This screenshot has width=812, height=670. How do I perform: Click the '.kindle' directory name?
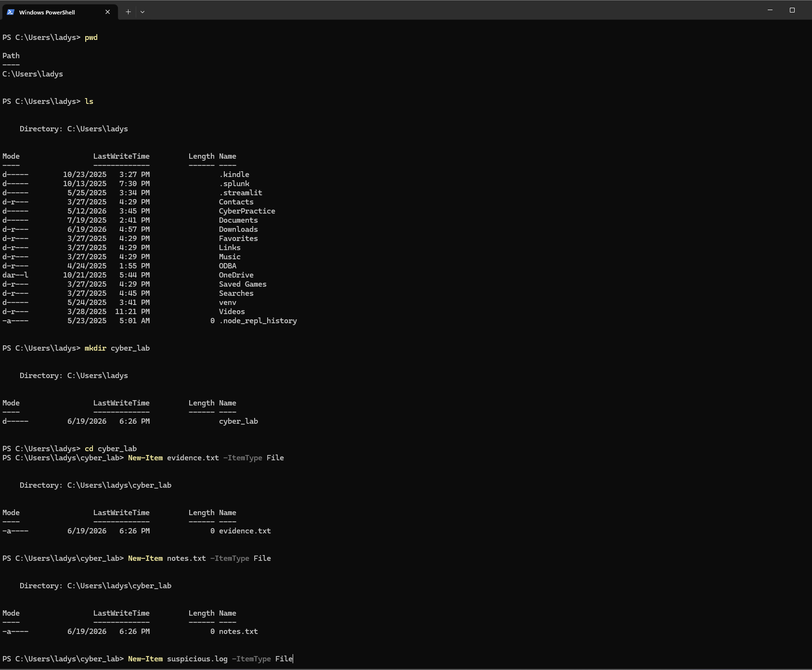234,175
